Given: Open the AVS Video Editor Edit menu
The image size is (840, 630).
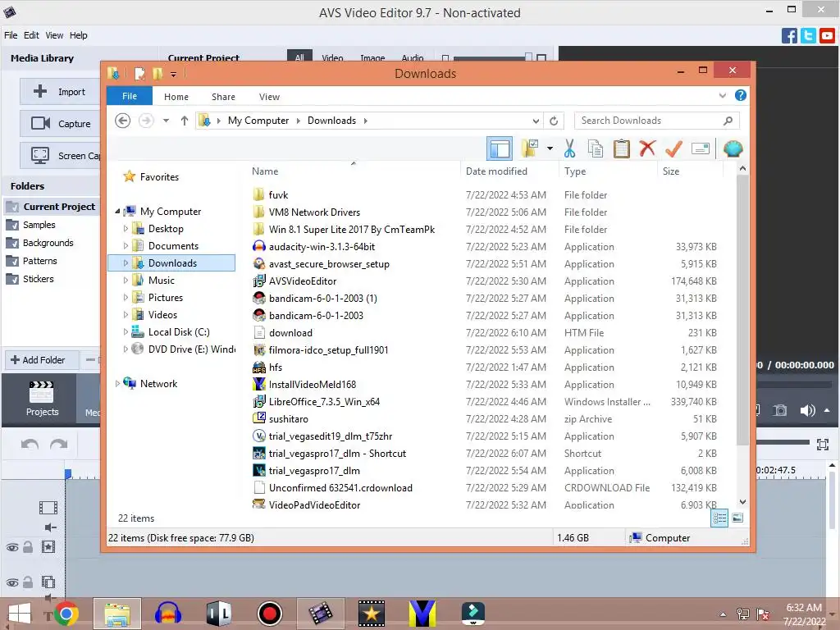Looking at the screenshot, I should click(x=31, y=35).
